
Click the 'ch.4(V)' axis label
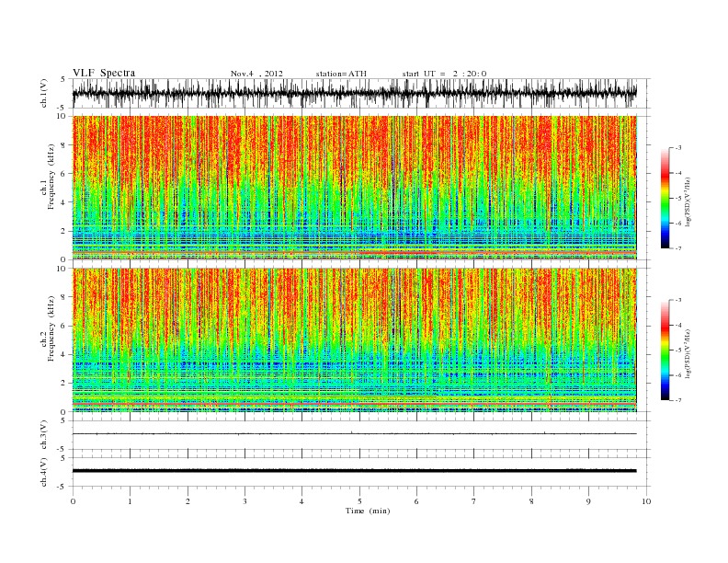point(44,472)
